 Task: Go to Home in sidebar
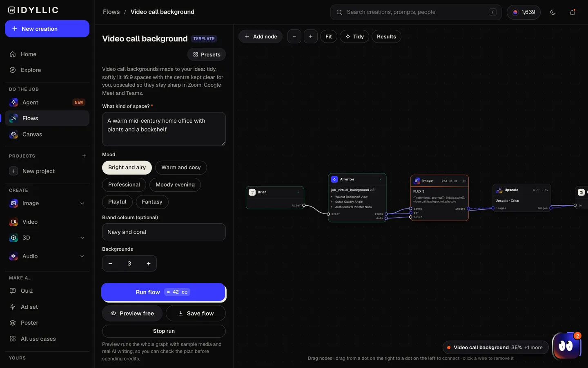click(47, 54)
